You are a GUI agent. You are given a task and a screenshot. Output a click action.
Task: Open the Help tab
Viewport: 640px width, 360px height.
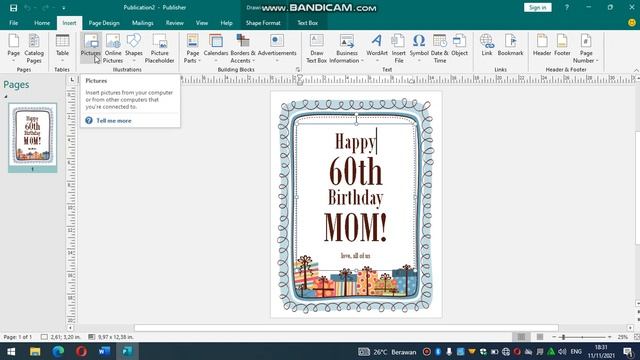(x=227, y=23)
